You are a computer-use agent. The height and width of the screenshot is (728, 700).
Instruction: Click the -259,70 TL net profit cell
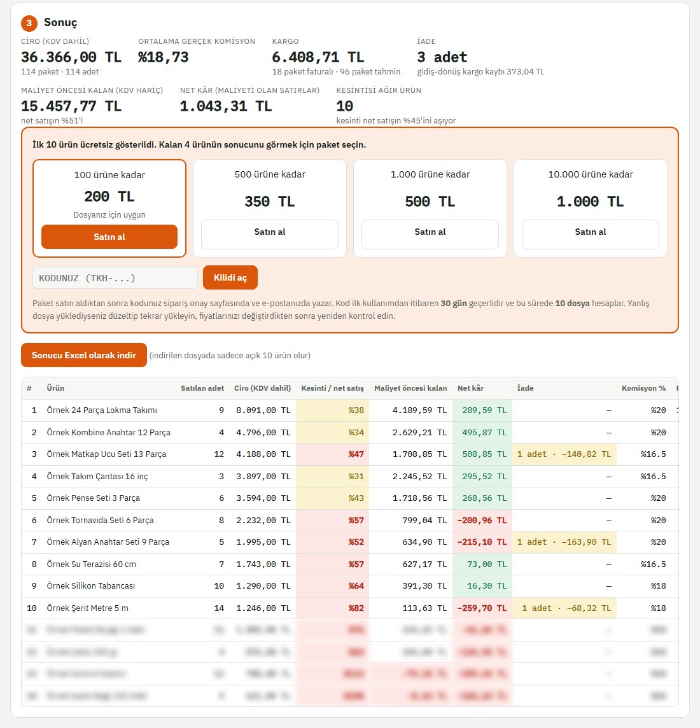pyautogui.click(x=482, y=608)
